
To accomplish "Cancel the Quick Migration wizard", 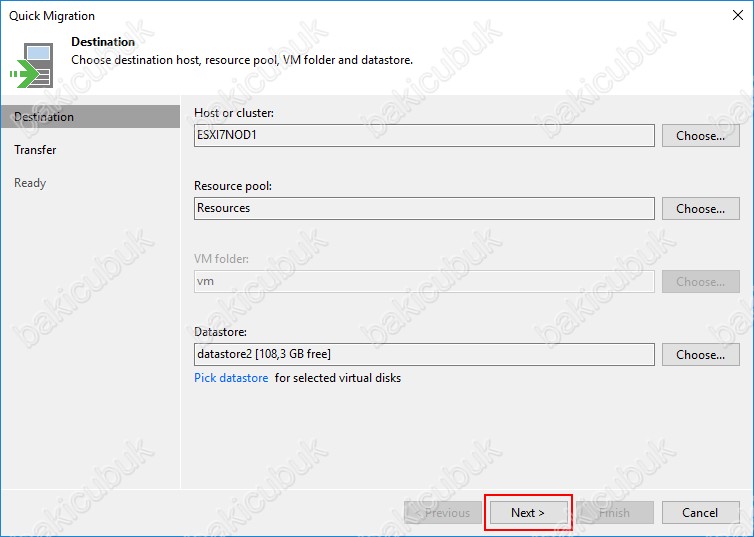I will pyautogui.click(x=701, y=513).
